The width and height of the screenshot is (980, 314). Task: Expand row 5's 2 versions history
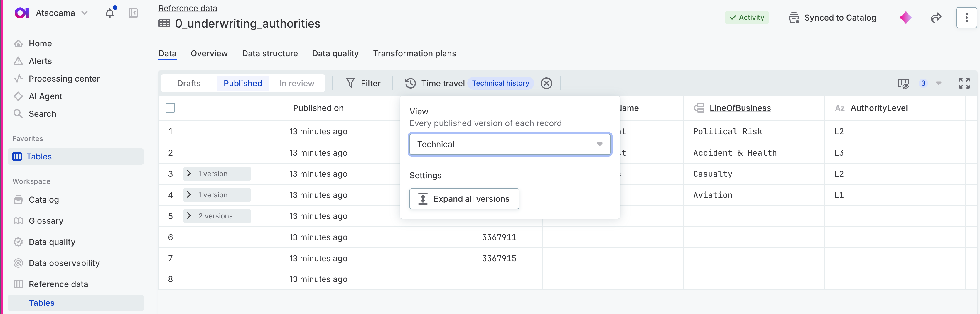(x=217, y=216)
